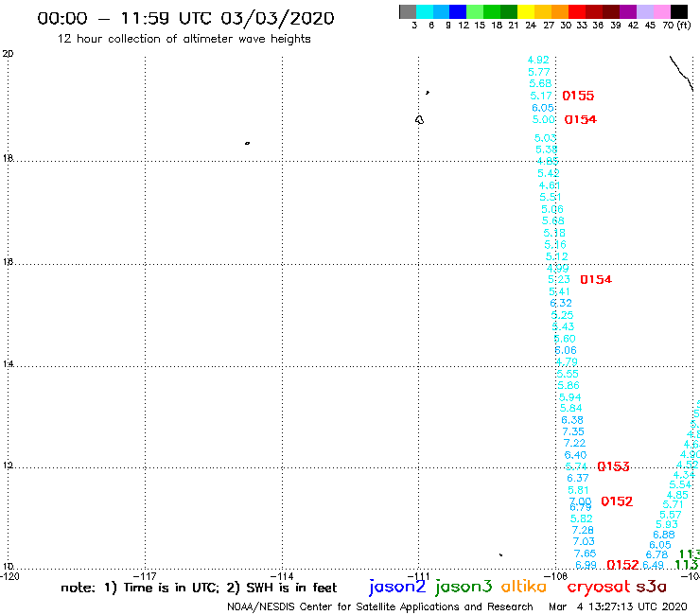Select the altika legend label
The image size is (700, 615).
coord(523,587)
